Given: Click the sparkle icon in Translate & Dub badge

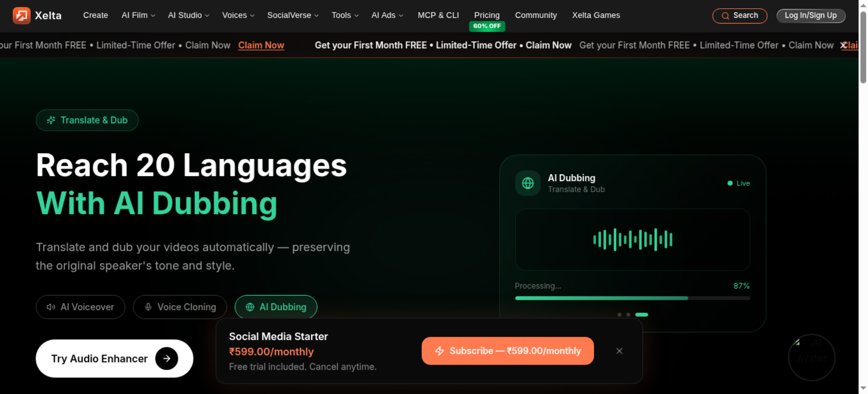Looking at the screenshot, I should click(x=51, y=120).
